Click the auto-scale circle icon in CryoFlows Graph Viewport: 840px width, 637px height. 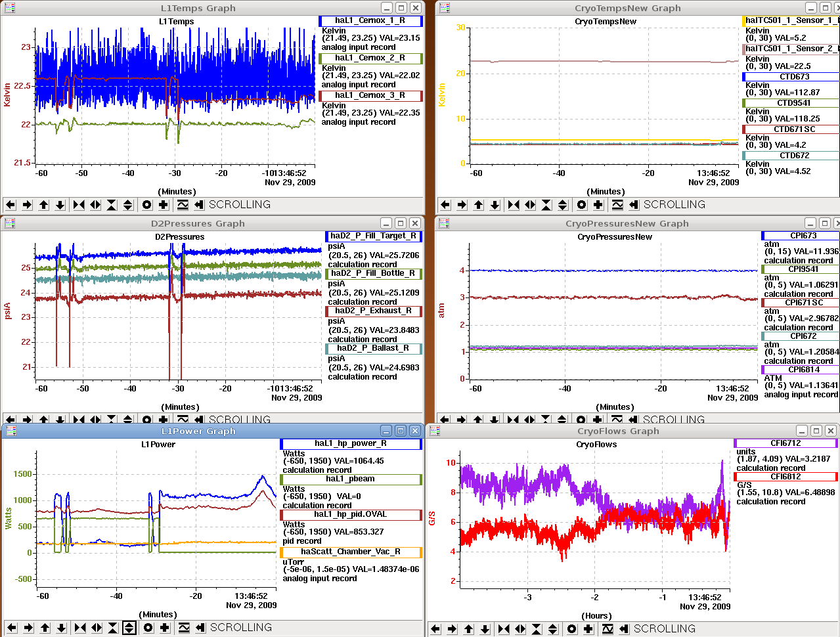(x=572, y=629)
